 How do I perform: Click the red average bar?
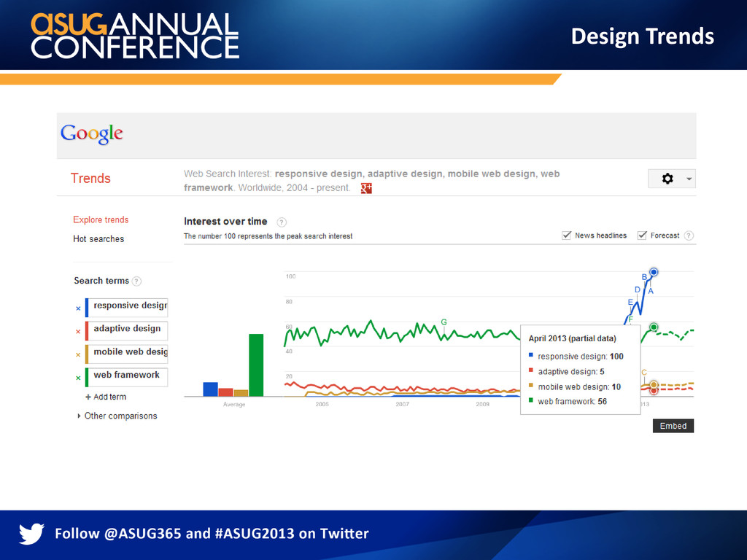pos(225,392)
